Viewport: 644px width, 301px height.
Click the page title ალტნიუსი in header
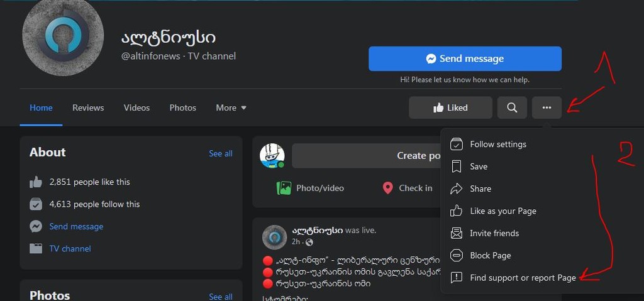[x=168, y=37]
